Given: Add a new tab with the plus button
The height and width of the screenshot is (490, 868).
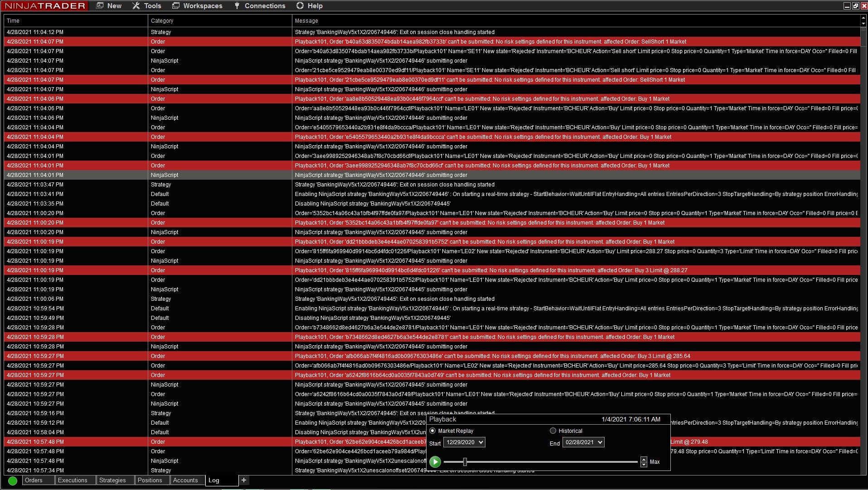Looking at the screenshot, I should click(x=244, y=480).
